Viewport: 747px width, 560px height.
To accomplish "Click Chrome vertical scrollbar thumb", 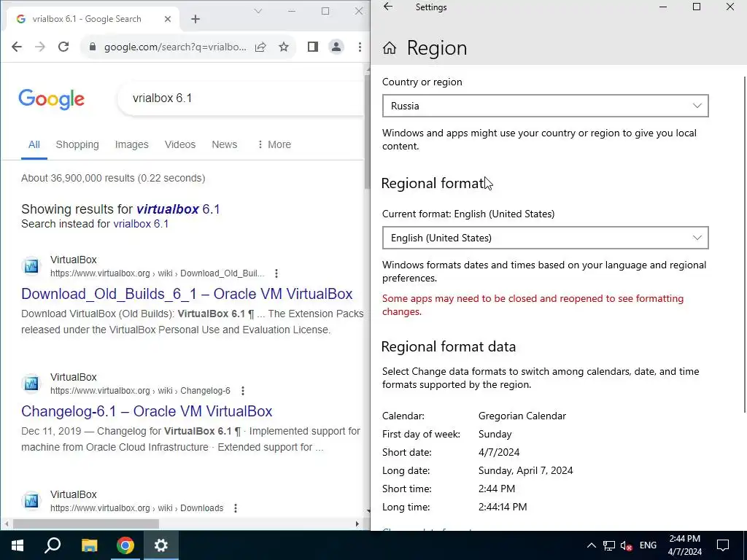I will 367,131.
